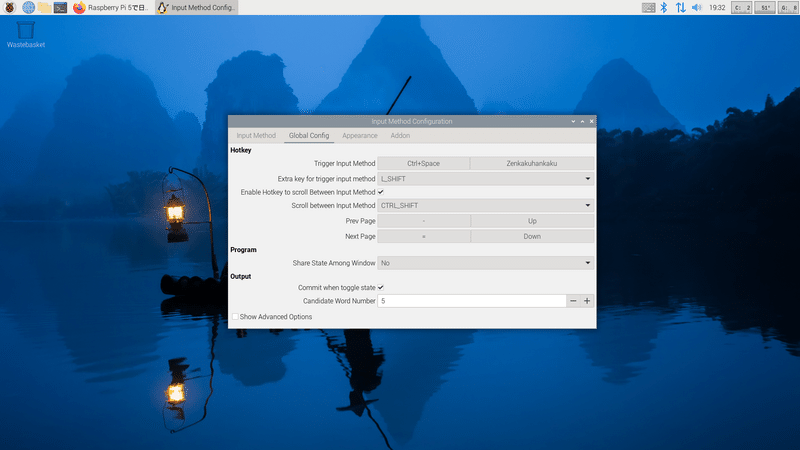Open the network connections tray icon

681,7
